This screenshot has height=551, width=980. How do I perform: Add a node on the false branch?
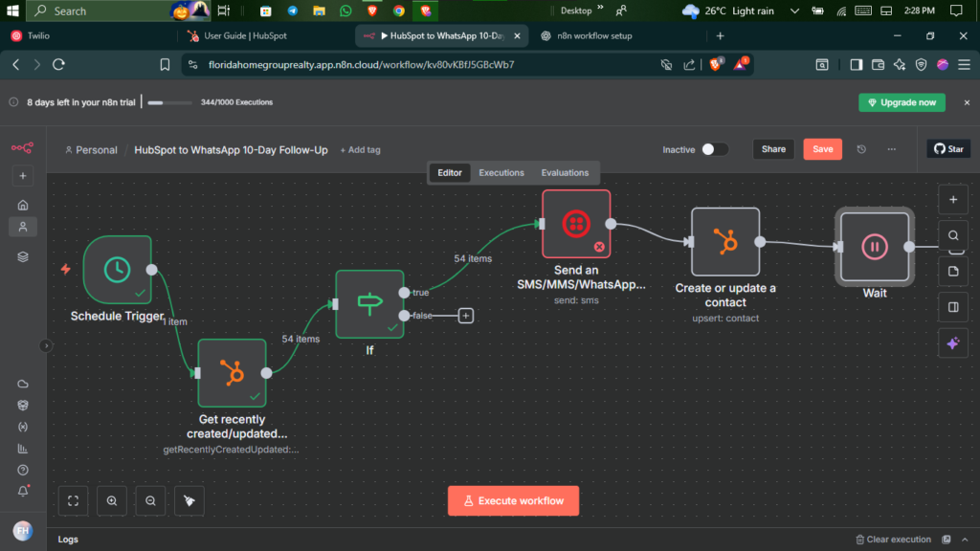[466, 316]
